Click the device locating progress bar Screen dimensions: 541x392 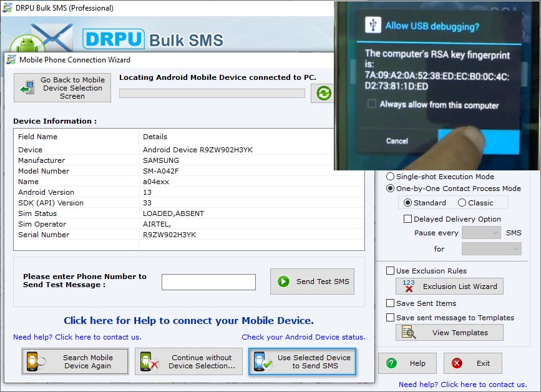click(x=212, y=93)
